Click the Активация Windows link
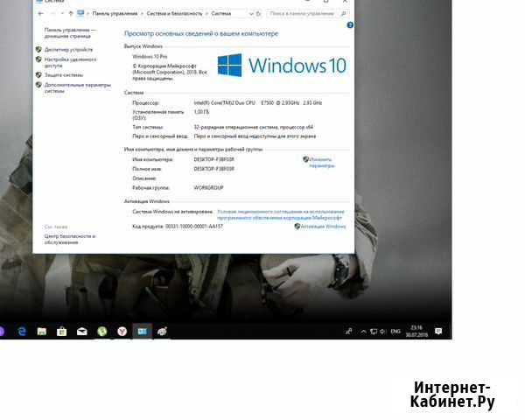Screen dimensions: 525x420 click(x=322, y=226)
